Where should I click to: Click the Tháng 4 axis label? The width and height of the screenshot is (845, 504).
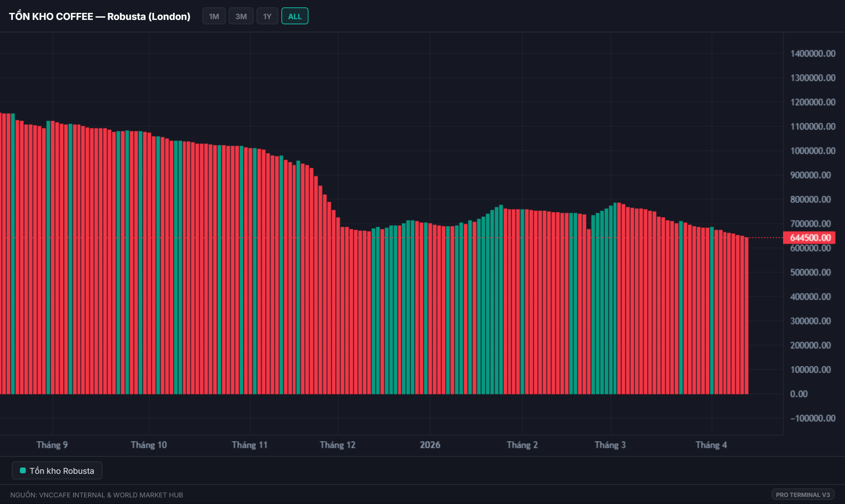(x=711, y=445)
